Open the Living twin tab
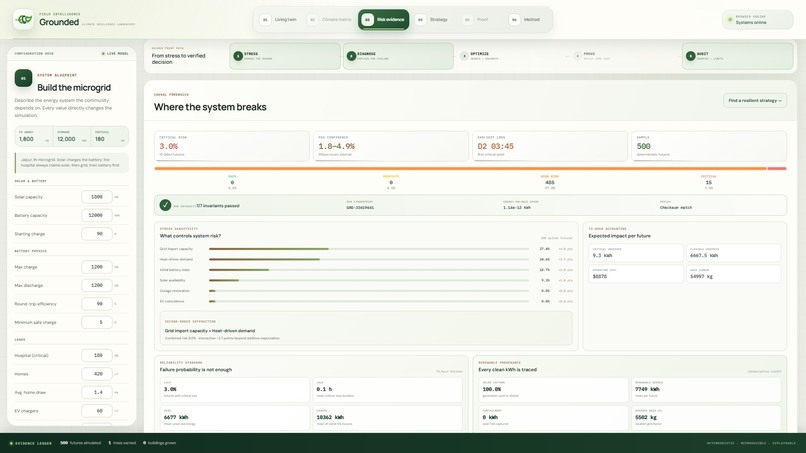 point(279,20)
